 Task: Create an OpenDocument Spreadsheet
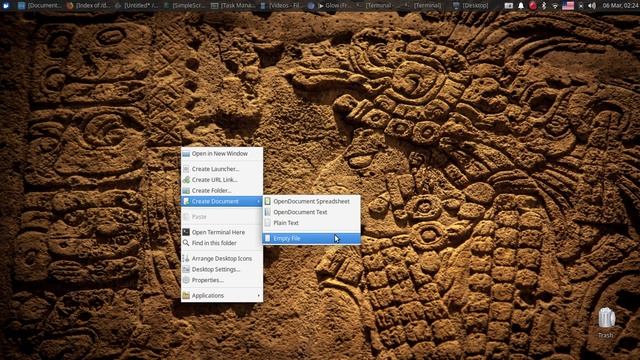311,201
